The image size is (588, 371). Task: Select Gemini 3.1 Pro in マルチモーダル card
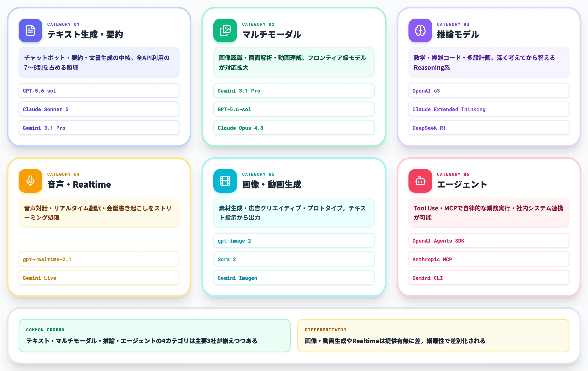[x=294, y=91]
